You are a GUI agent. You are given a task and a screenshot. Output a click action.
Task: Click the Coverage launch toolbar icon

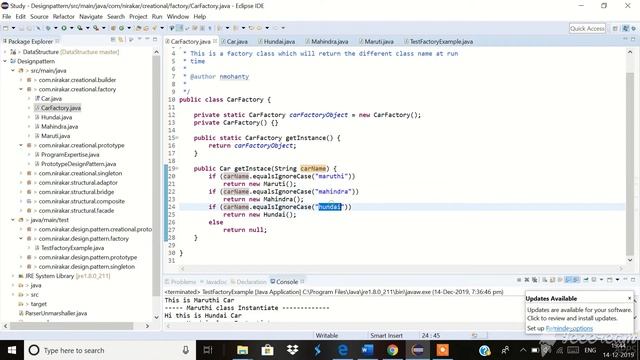(x=80, y=28)
